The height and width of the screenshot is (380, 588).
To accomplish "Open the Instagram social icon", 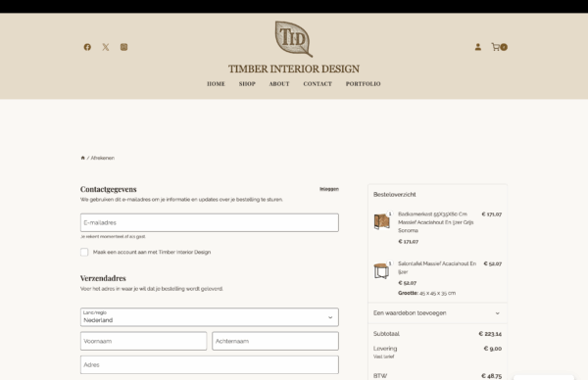I will [x=123, y=47].
